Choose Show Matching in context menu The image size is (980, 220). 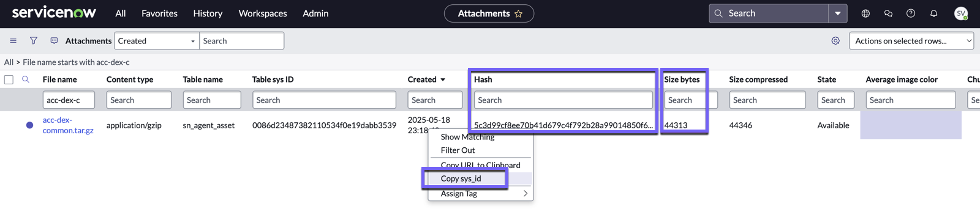coord(481,137)
